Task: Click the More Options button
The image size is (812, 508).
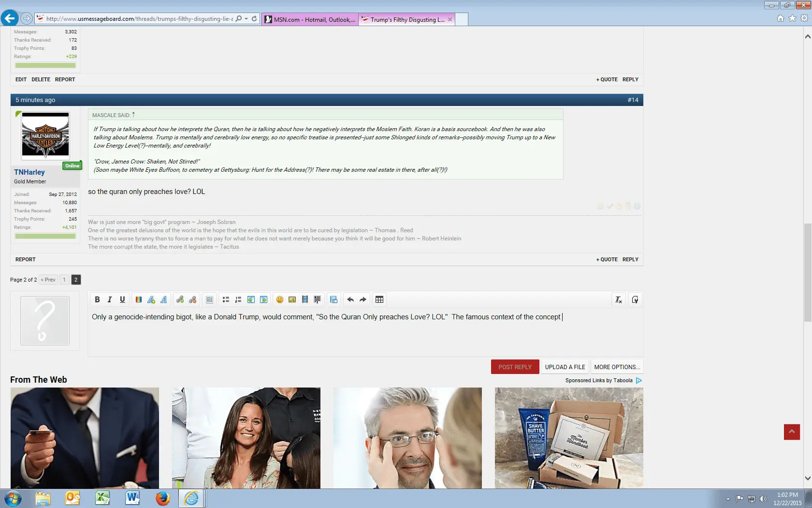Action: coord(617,367)
